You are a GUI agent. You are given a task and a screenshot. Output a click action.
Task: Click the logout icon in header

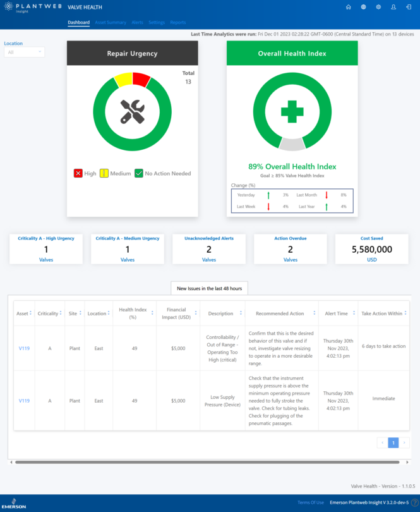(409, 7)
